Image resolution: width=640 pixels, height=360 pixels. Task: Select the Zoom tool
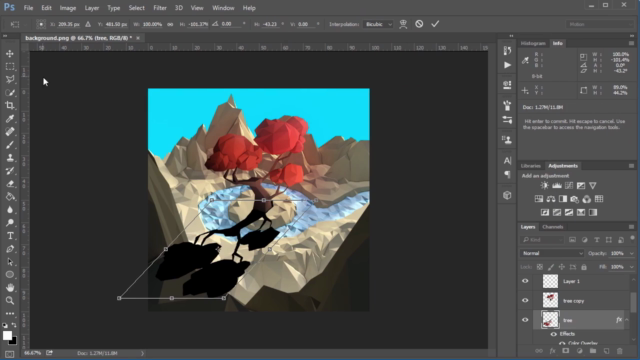point(10,301)
